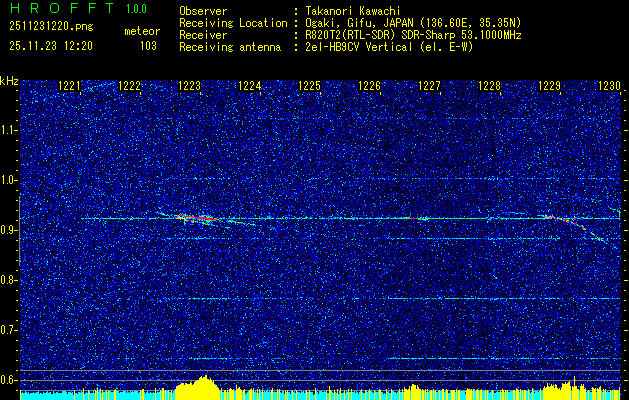Click time marker 1221
Screen dimensions: 629x400
point(69,86)
